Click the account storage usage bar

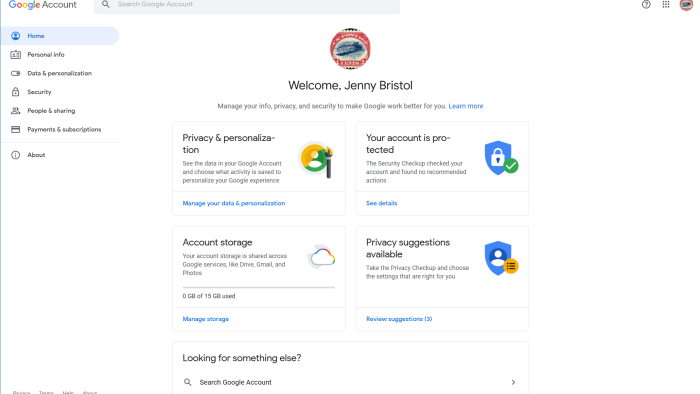tap(258, 287)
